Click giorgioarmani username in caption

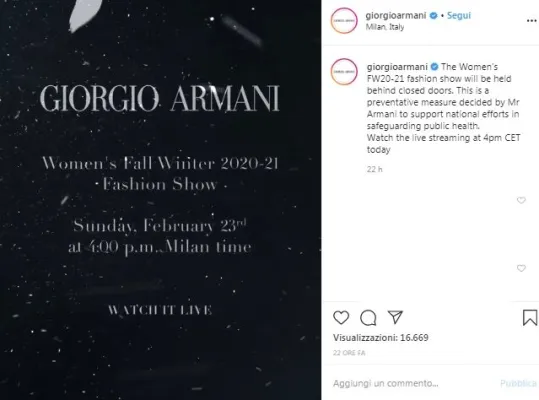(x=397, y=67)
